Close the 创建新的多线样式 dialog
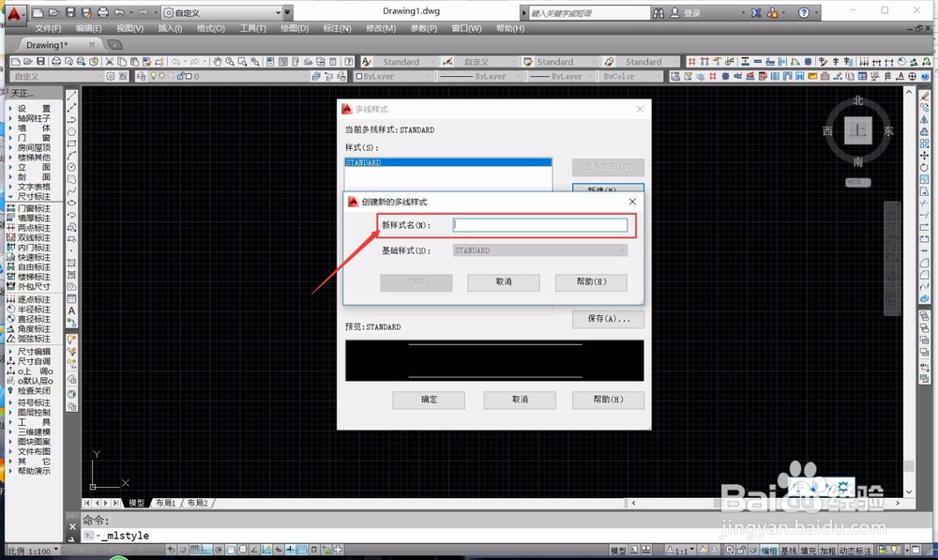 [x=632, y=202]
